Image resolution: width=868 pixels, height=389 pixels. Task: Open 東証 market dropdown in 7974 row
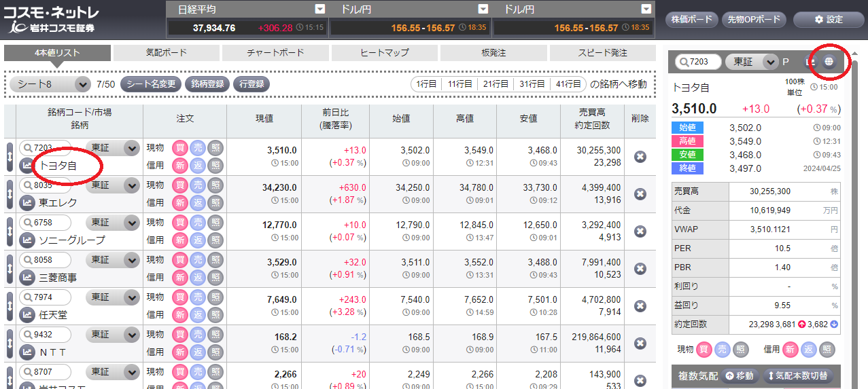coord(113,297)
